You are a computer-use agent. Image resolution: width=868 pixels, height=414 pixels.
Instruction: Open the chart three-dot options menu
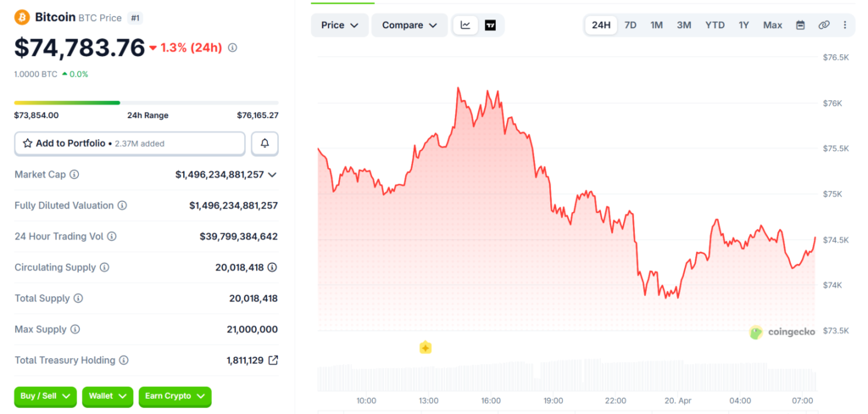[844, 25]
